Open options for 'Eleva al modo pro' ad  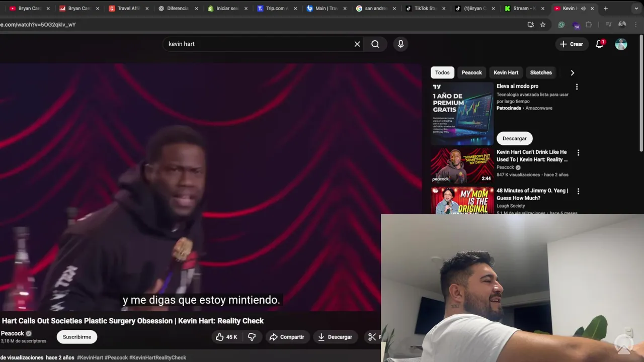[577, 86]
